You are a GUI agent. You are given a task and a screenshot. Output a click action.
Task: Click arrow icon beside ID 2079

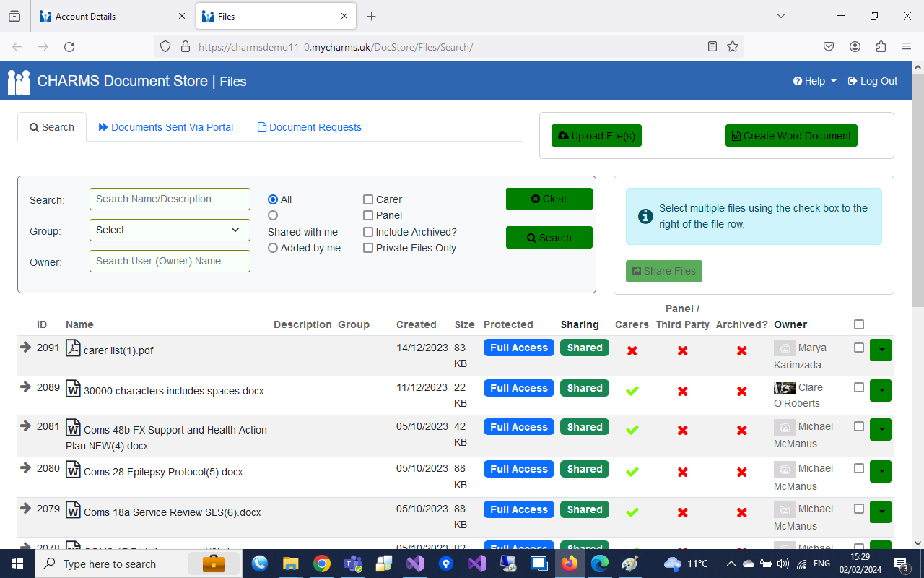coord(25,509)
